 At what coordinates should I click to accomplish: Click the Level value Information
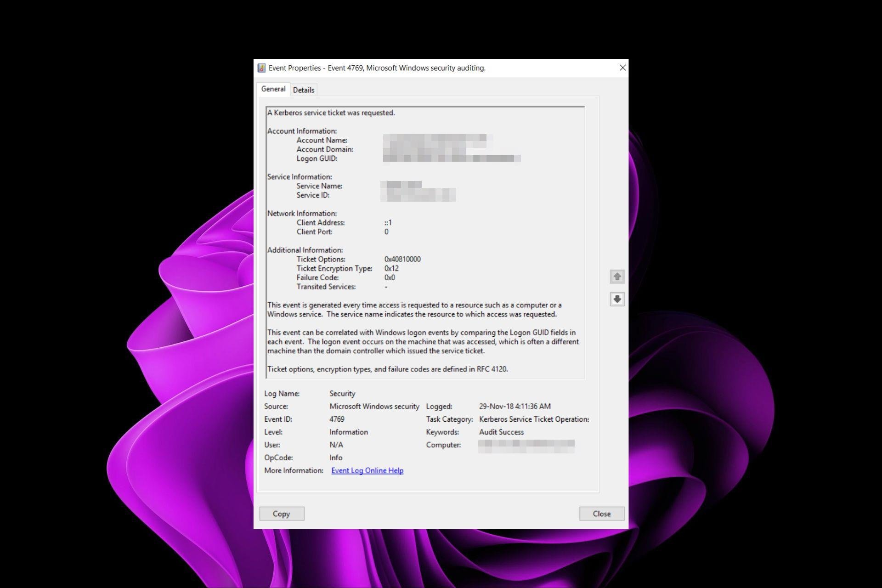pos(349,432)
